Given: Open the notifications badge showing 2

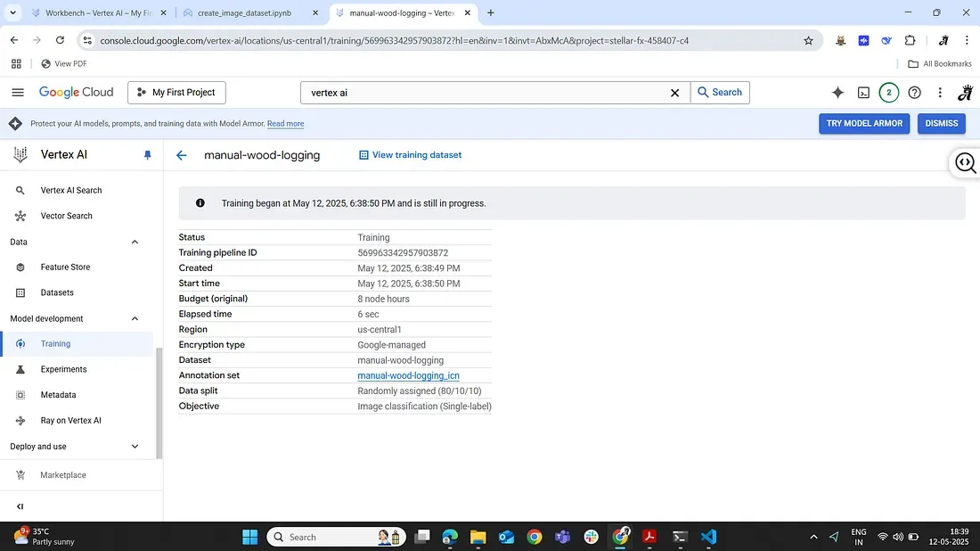Looking at the screenshot, I should tap(888, 93).
